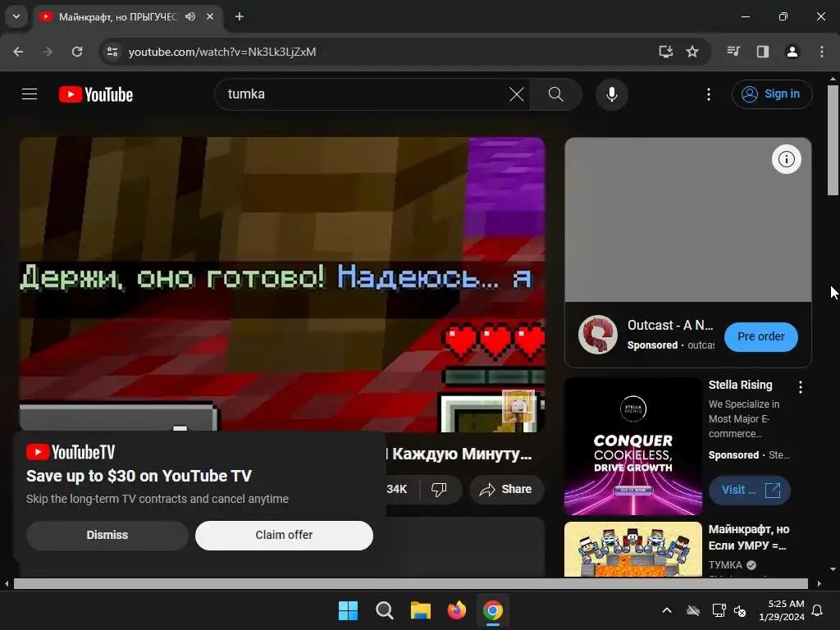
Task: Open Windows taskbar search
Action: [385, 610]
